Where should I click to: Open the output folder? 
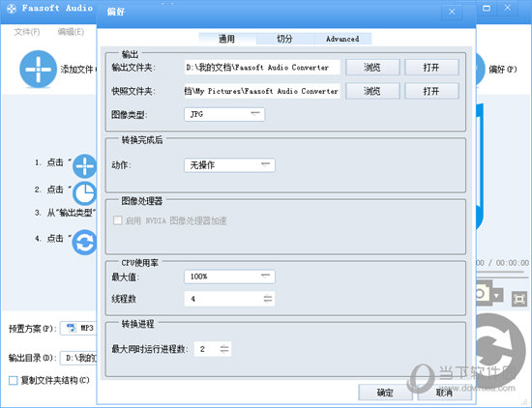point(431,67)
